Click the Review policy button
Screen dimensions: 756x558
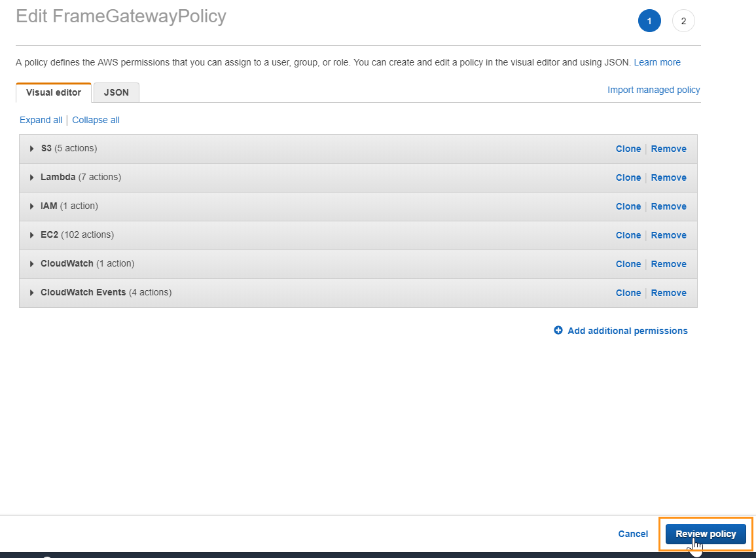(705, 534)
